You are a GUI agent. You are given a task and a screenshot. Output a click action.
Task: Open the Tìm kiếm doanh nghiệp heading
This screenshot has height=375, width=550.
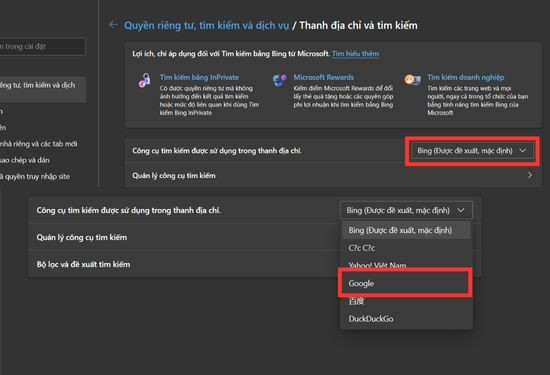pos(465,77)
